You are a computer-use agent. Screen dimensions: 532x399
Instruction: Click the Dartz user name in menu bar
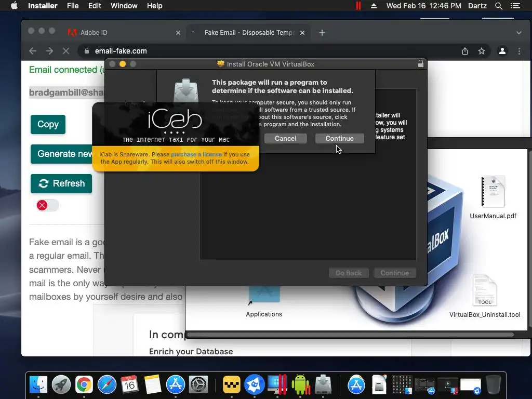pyautogui.click(x=477, y=6)
